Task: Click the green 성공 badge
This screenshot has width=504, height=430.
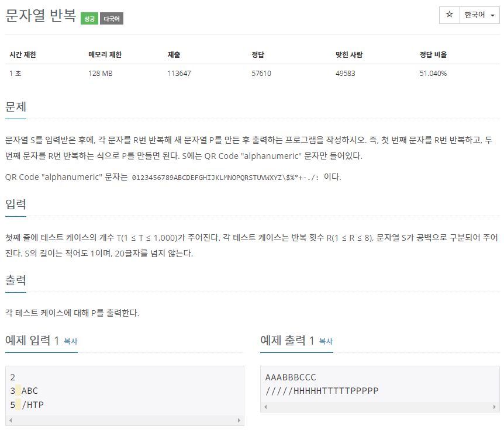Action: [x=89, y=19]
